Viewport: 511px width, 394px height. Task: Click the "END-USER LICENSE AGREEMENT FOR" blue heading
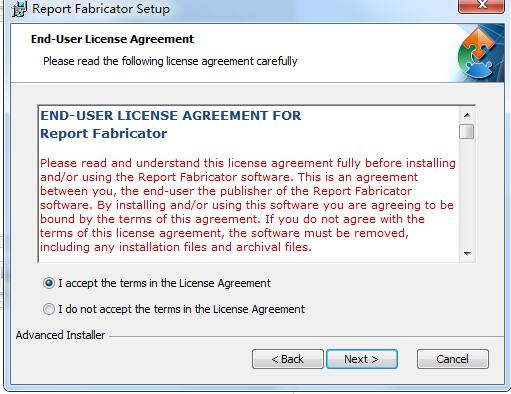[x=171, y=116]
